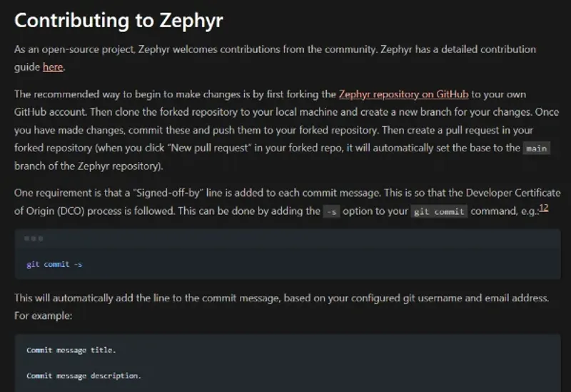571x392 pixels.
Task: Click the "git commit" inline code badge
Action: tap(440, 212)
